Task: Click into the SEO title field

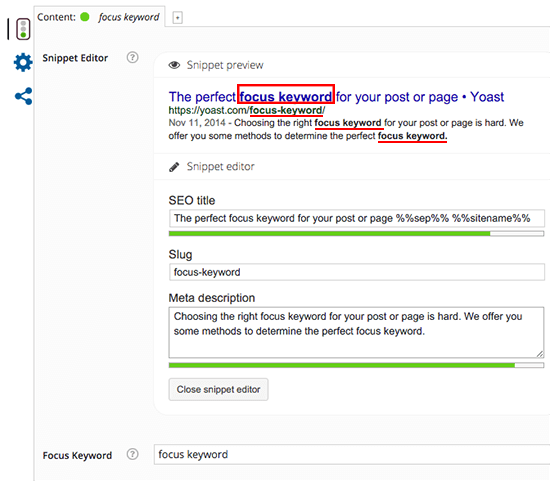Action: (357, 218)
